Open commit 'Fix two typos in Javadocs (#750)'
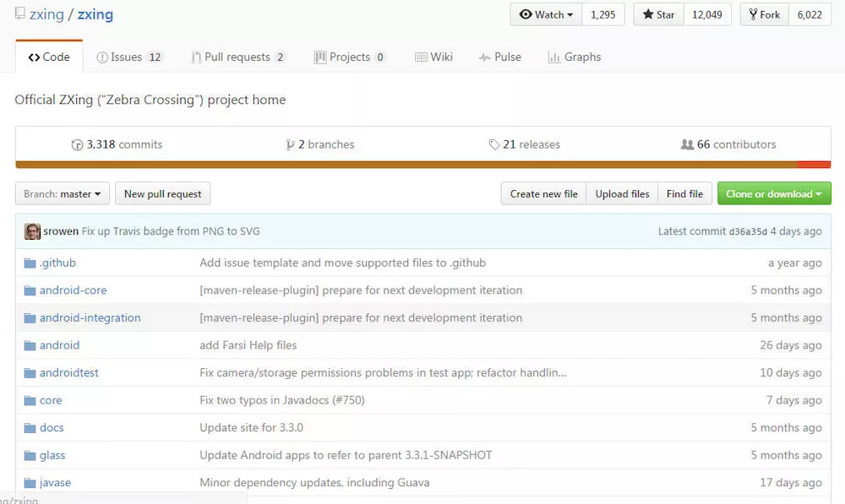Viewport: 845px width, 504px height. click(282, 401)
